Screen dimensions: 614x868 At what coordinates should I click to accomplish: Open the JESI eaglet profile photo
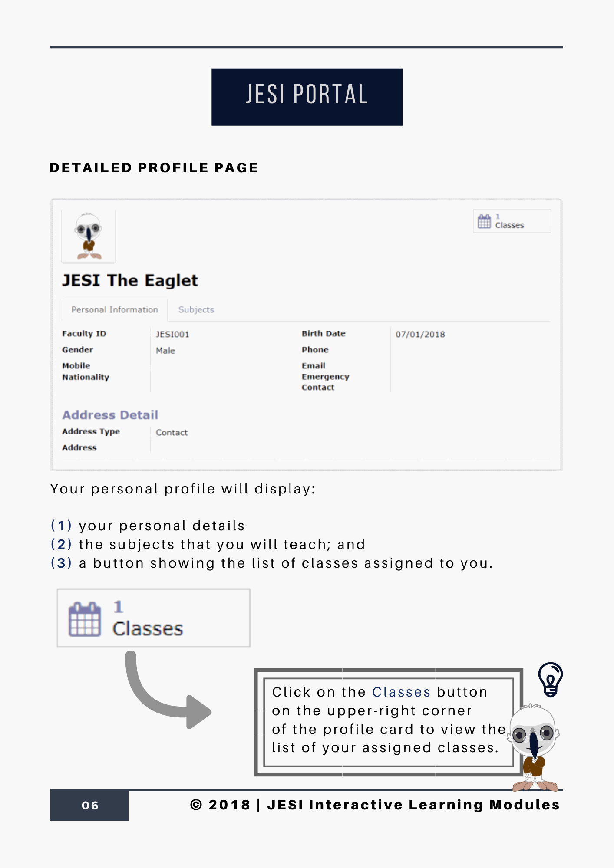[89, 237]
